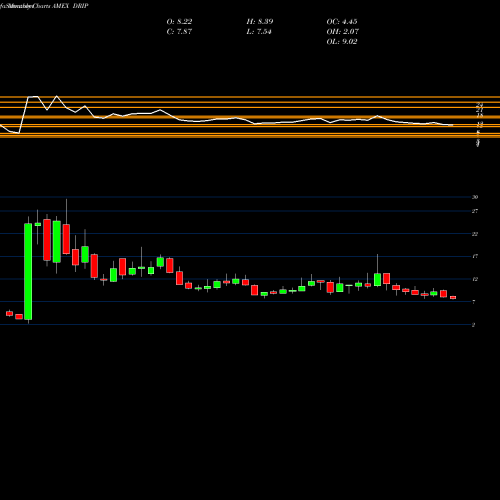Click the 27 label on candlestick axis

tap(475, 211)
